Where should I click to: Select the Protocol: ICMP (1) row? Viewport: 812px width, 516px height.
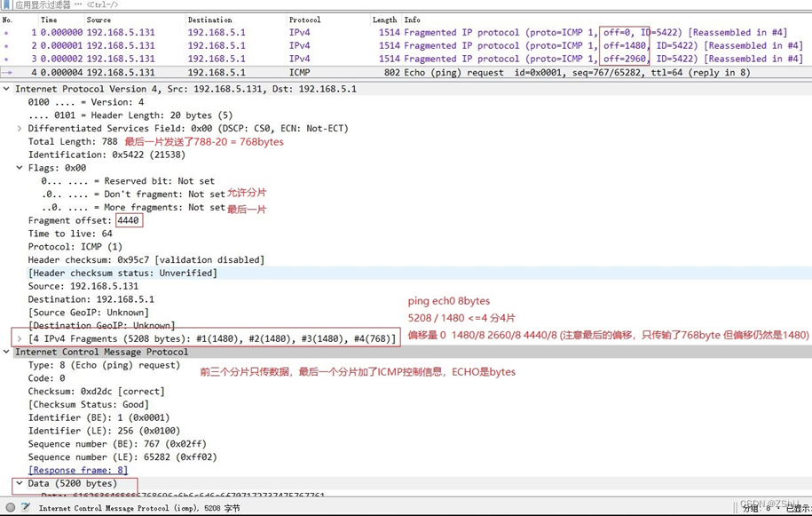75,247
